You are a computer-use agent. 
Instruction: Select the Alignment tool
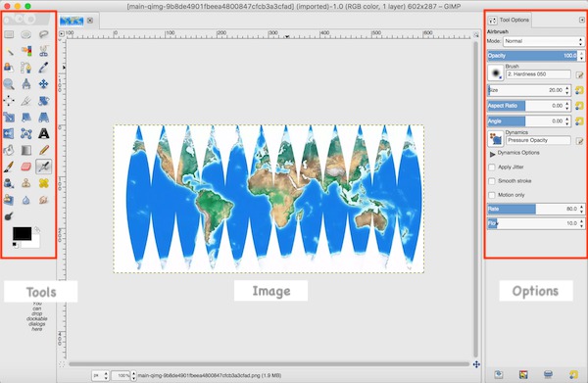pos(9,101)
